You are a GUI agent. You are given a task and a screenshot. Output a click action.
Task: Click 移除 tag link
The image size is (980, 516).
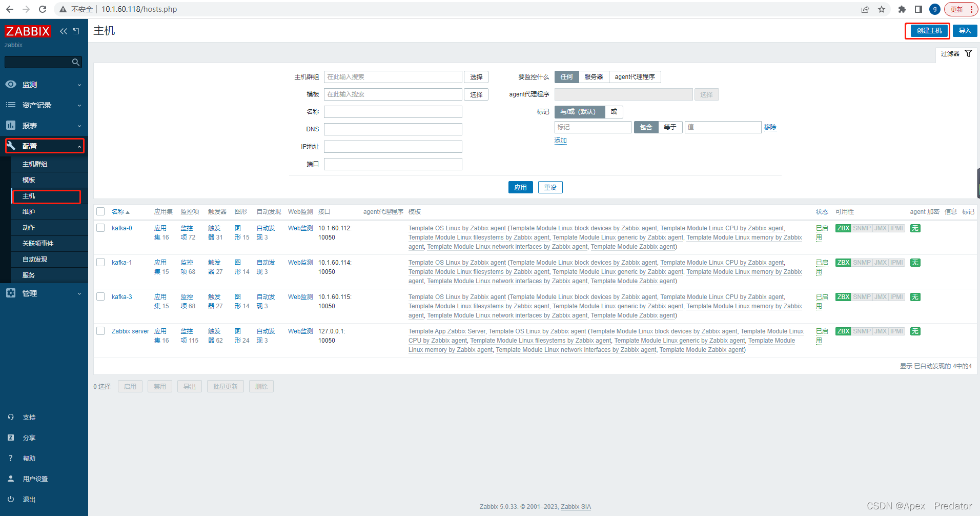click(x=770, y=127)
